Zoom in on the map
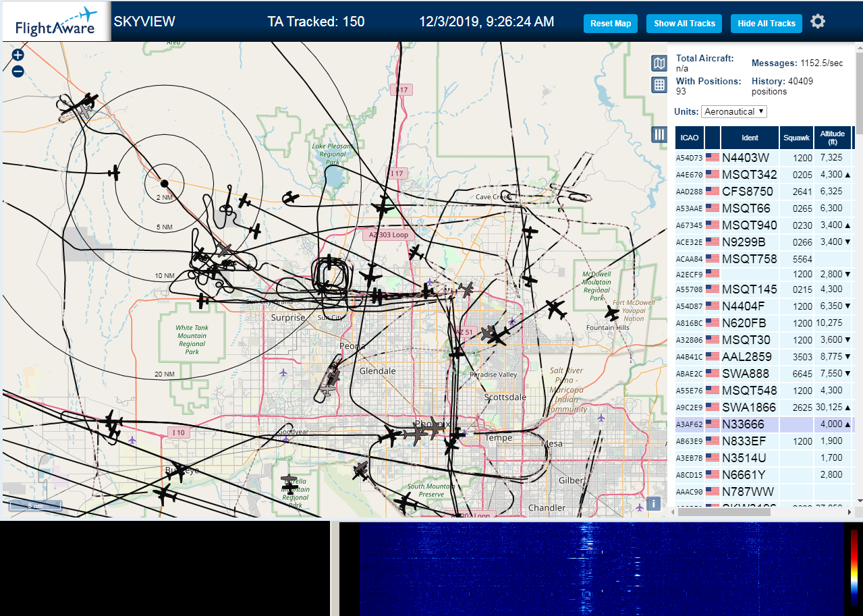Screen dimensions: 863x616 (18, 55)
